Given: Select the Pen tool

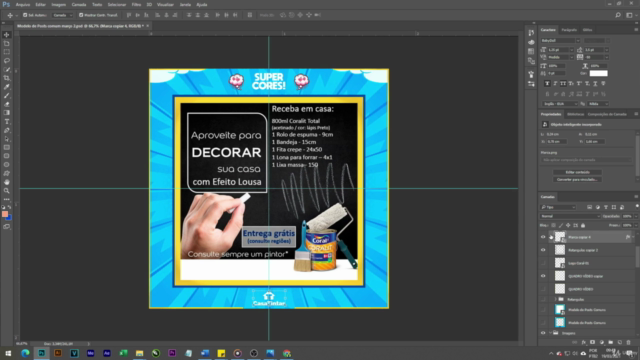Looking at the screenshot, I should pos(7,130).
